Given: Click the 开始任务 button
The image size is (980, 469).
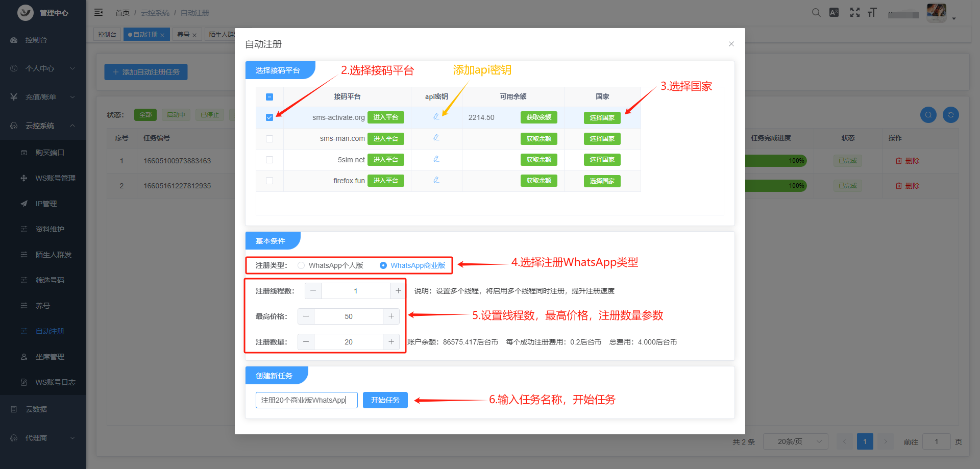Looking at the screenshot, I should (385, 400).
